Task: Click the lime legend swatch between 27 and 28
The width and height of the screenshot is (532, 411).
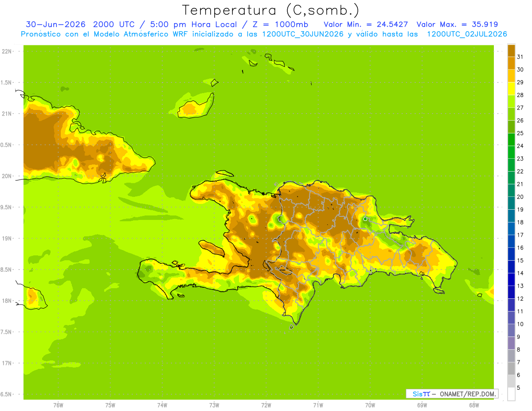Action: coord(511,101)
